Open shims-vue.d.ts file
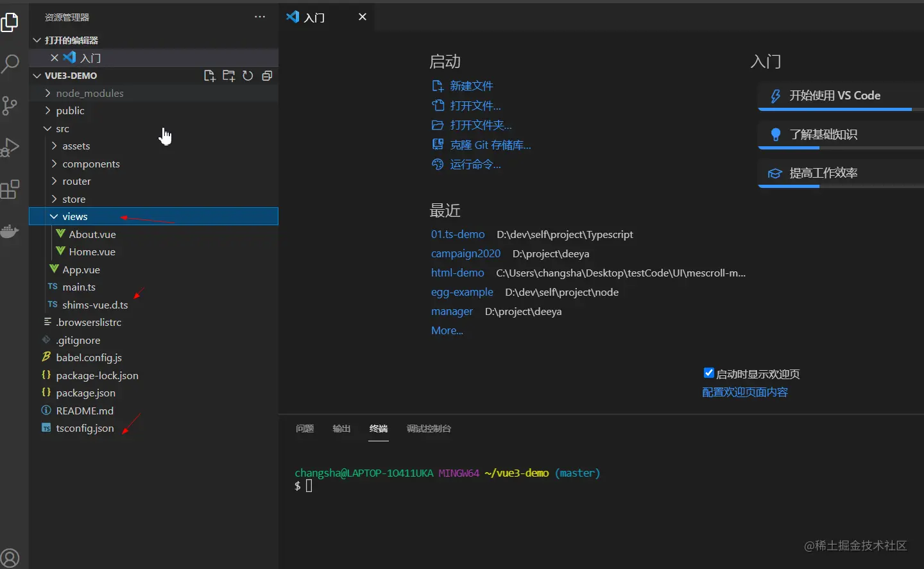 tap(154, 305)
